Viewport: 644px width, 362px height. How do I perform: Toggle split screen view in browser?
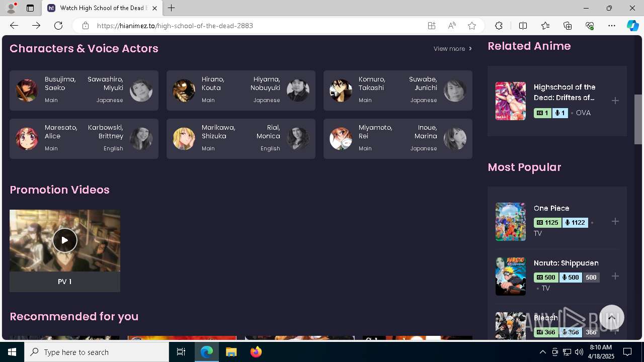point(523,26)
